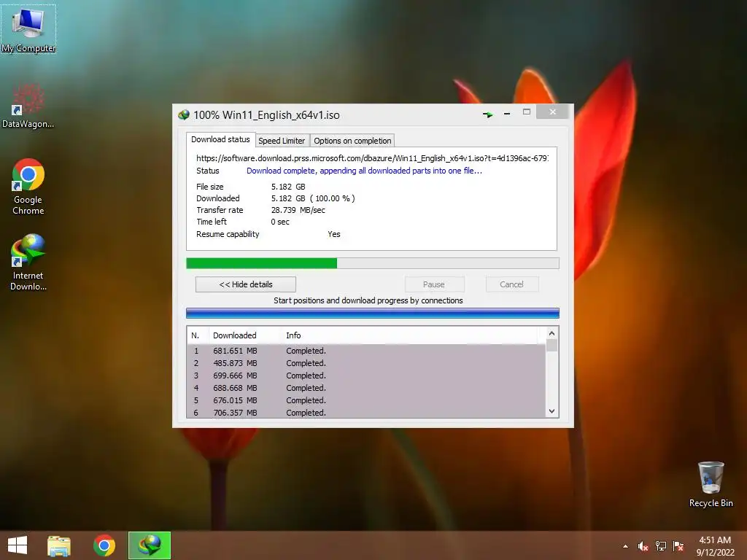Select connection row 3 with 699.666 MB
Screen dimensions: 747x560
tap(366, 376)
